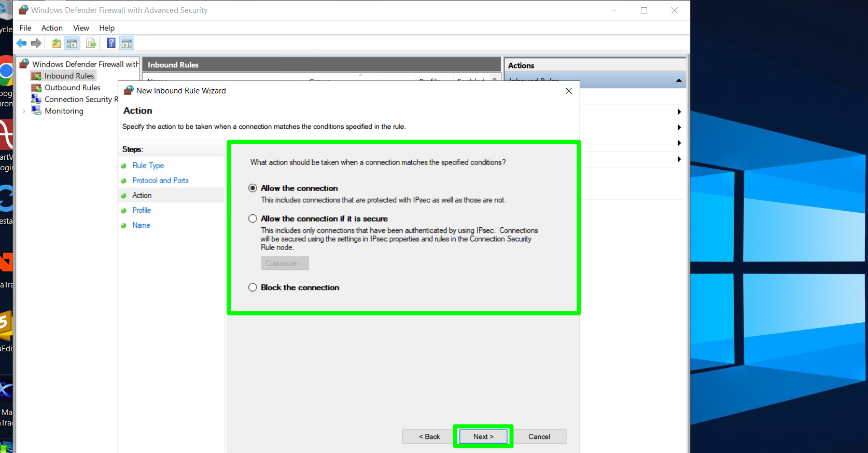The image size is (868, 453).
Task: Select the Allow the connection radio button
Action: 253,188
